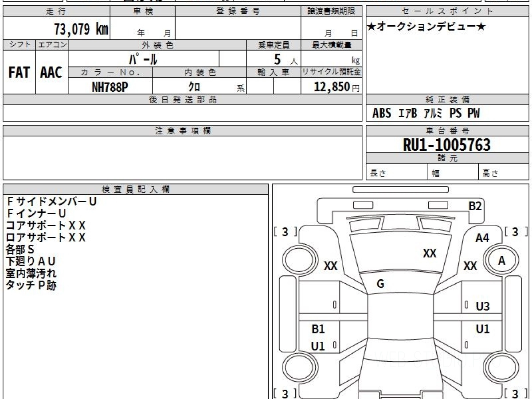The height and width of the screenshot is (399, 532).
Task: Select the inspector note ロアサポートXX
Action: click(46, 237)
